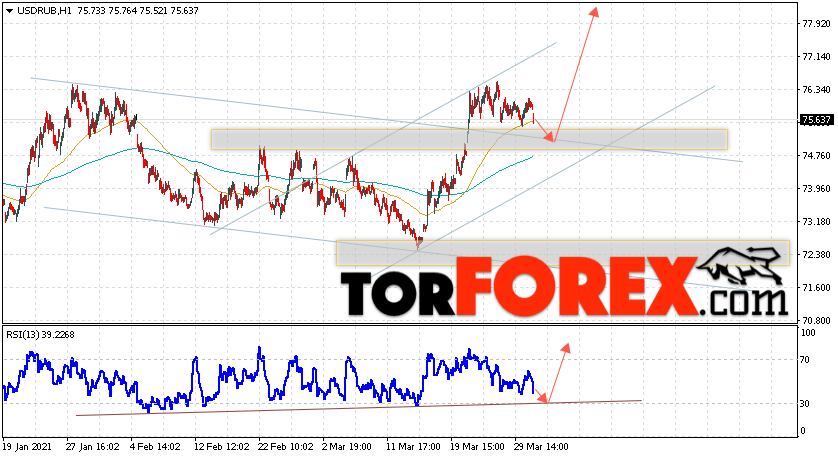Select the RSI(13) 39.2268 indicator label

pos(40,335)
